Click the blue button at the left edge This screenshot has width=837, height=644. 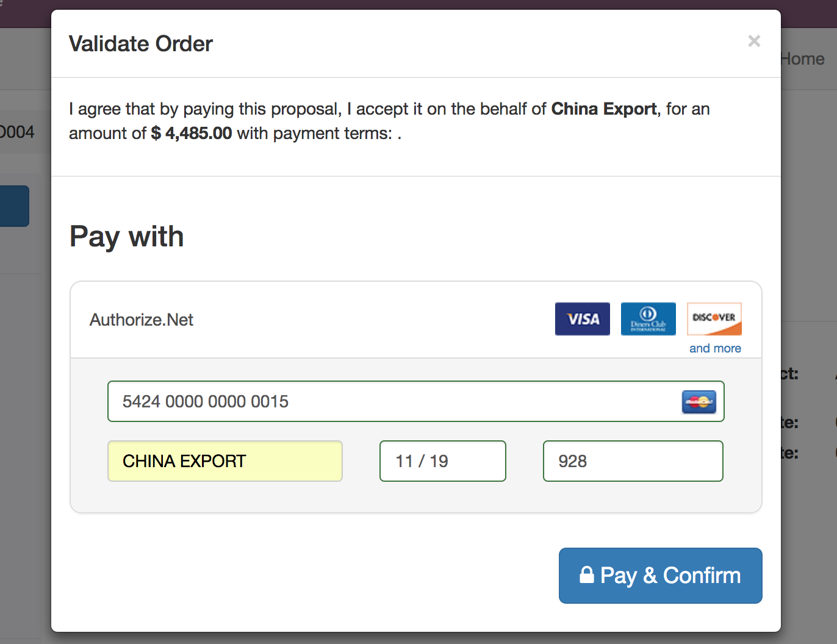coord(14,206)
